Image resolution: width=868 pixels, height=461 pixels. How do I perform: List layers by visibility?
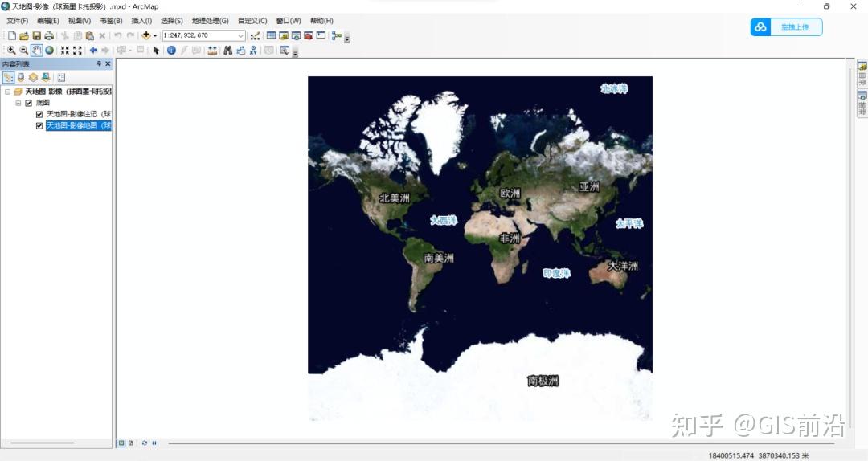(x=33, y=77)
